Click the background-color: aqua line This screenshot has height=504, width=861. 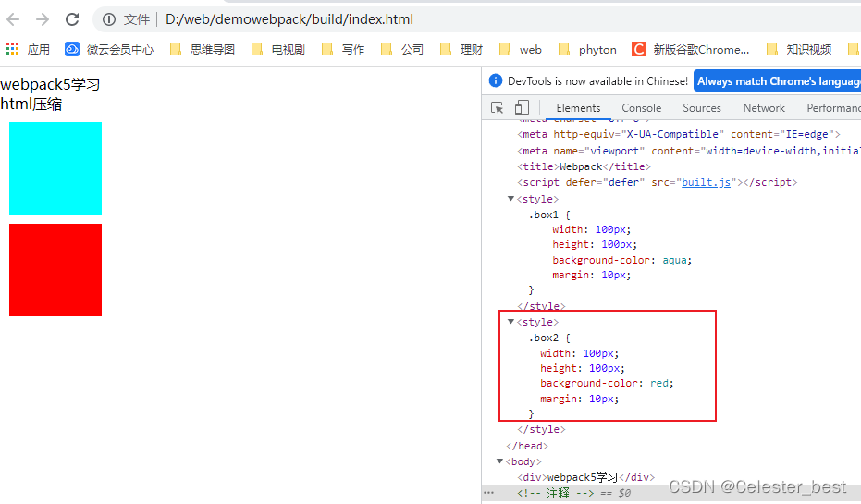pos(621,260)
